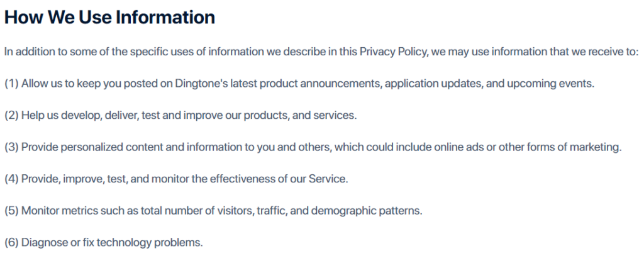This screenshot has width=644, height=268.
Task: Click item (6) about diagnosing technology problems
Action: [x=104, y=242]
